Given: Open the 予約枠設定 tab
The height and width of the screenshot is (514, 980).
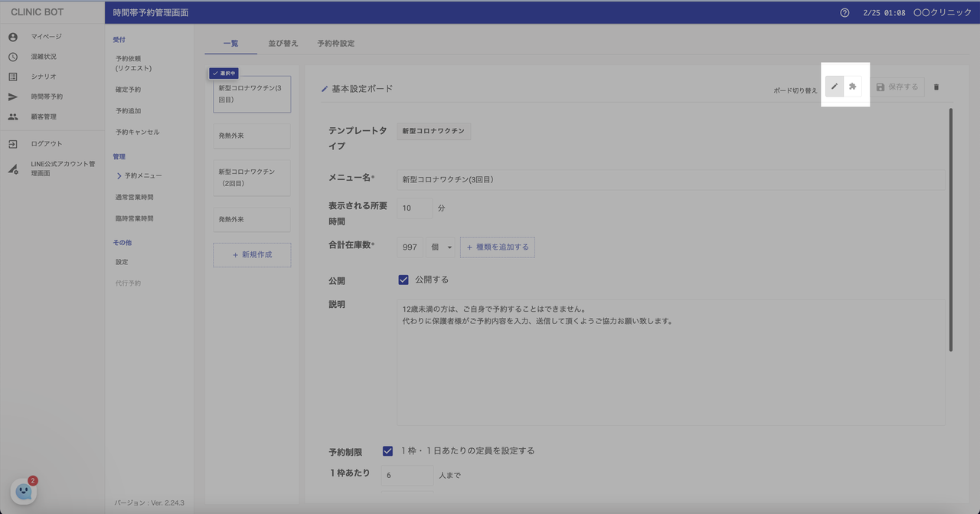Looking at the screenshot, I should (x=335, y=44).
